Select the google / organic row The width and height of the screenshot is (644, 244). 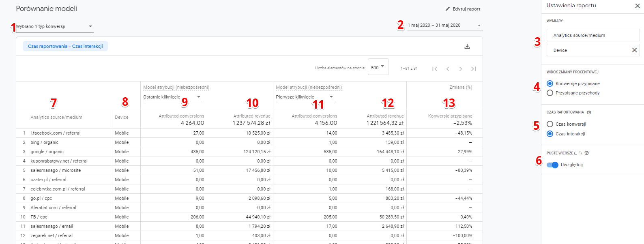[x=249, y=152]
